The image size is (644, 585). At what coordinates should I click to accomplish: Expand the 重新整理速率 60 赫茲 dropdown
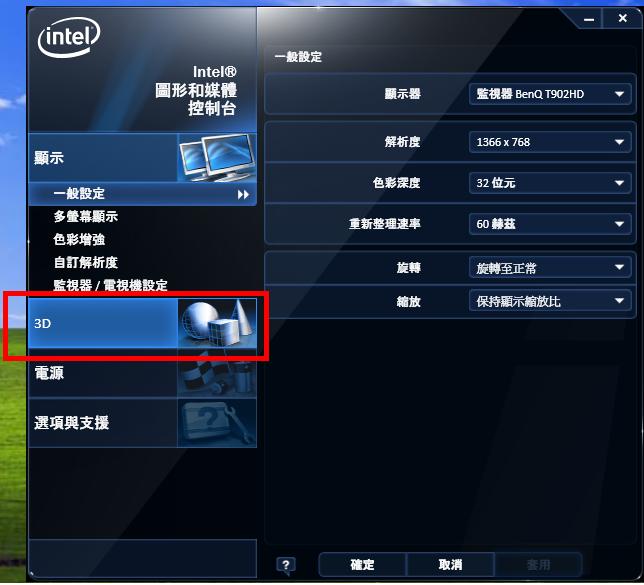550,224
